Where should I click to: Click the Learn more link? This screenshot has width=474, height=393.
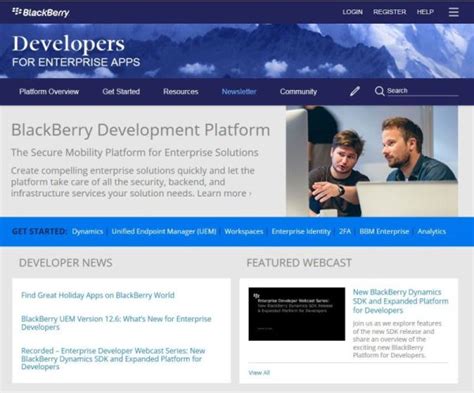[224, 193]
